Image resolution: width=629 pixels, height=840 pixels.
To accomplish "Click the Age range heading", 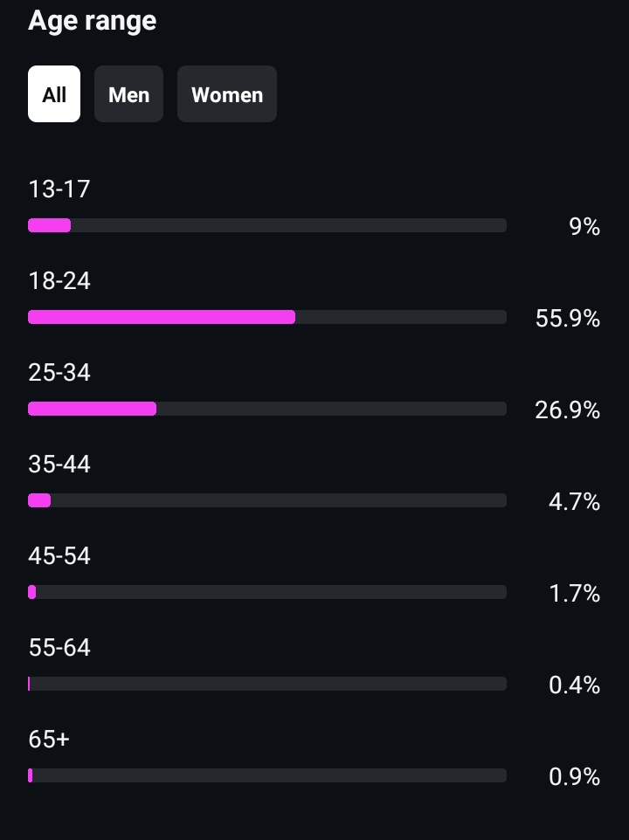I will (92, 22).
